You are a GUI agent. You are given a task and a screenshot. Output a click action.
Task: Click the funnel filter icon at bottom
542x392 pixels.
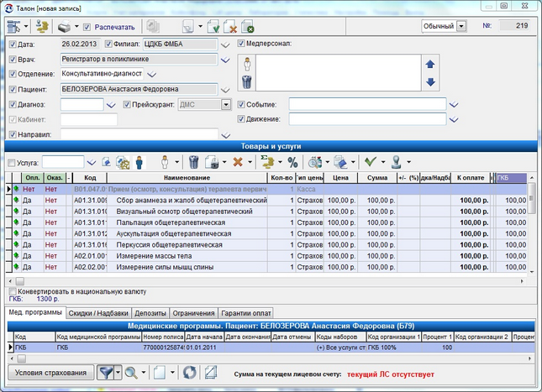coord(106,373)
